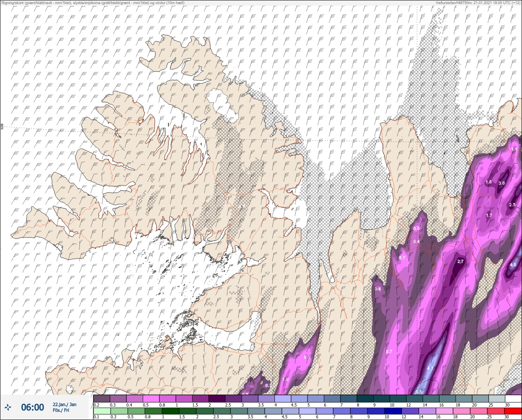Pick the white swatch labelled 30 in upper legend
The width and height of the screenshot is (522, 420).
[x=513, y=398]
